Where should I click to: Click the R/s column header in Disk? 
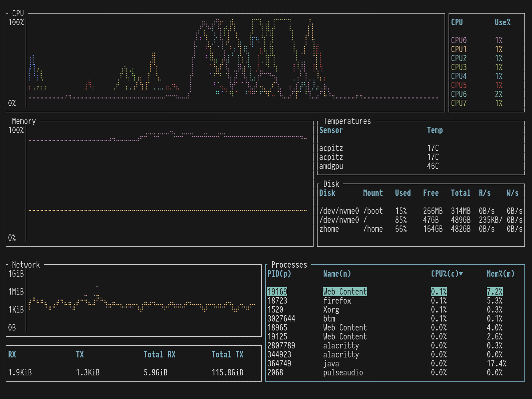[x=485, y=193]
